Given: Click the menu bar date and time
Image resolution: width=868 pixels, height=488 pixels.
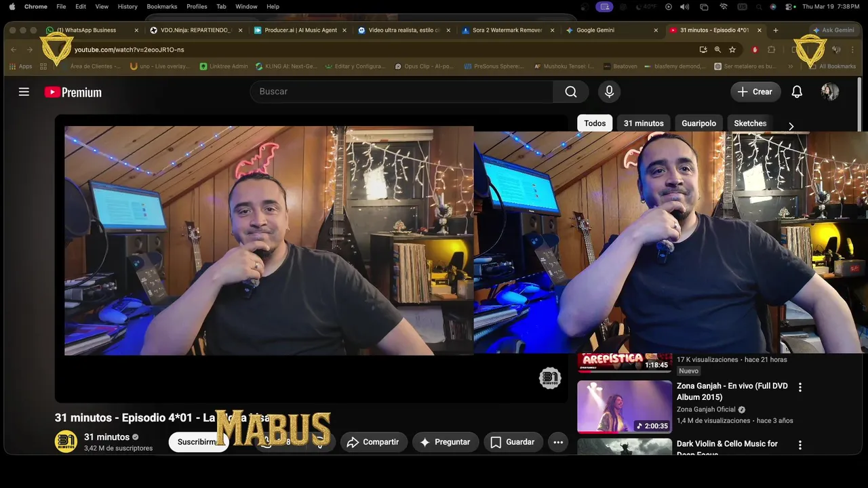Looking at the screenshot, I should [x=831, y=6].
